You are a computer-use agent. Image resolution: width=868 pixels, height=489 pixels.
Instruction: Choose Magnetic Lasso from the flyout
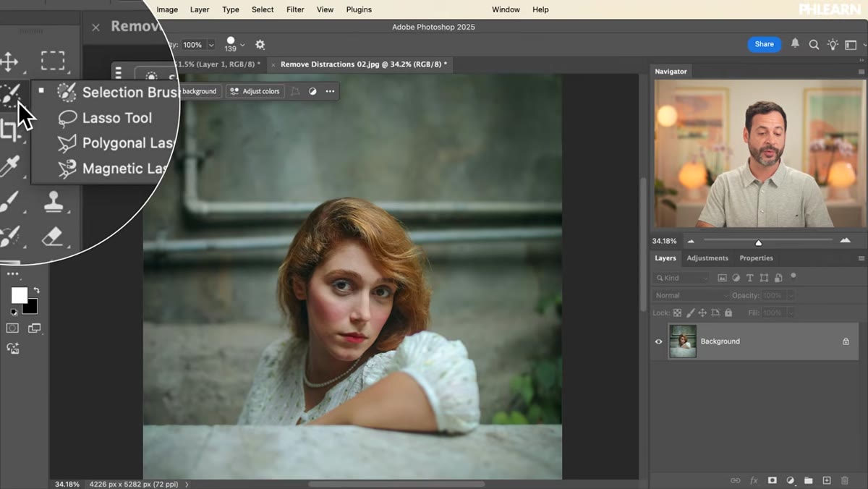tap(114, 169)
